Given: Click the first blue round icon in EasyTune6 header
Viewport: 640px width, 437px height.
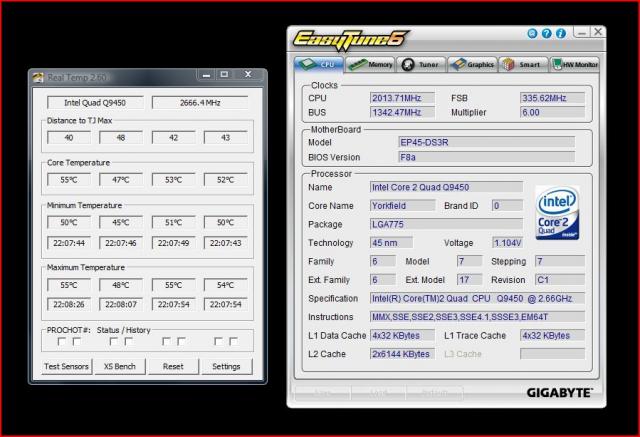Looking at the screenshot, I should [x=532, y=33].
